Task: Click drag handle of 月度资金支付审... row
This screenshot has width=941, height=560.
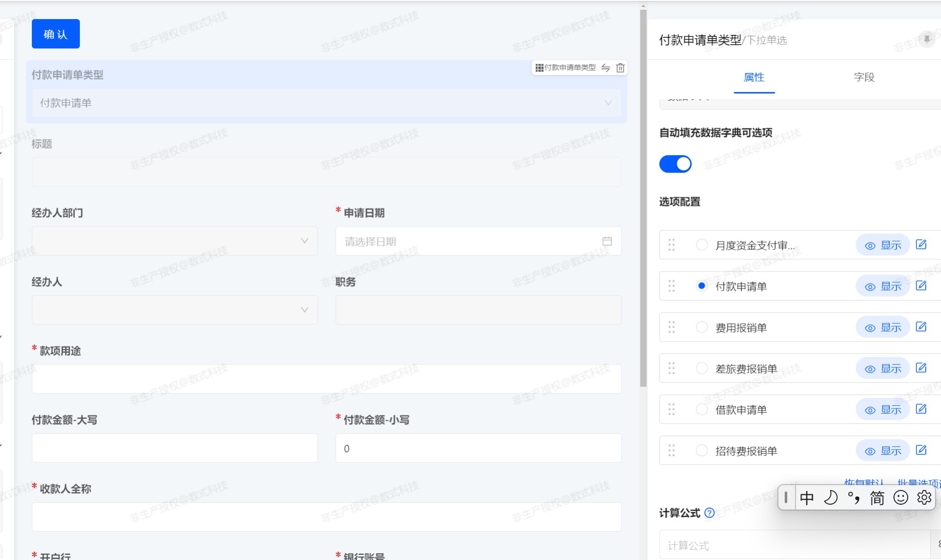Action: tap(671, 244)
